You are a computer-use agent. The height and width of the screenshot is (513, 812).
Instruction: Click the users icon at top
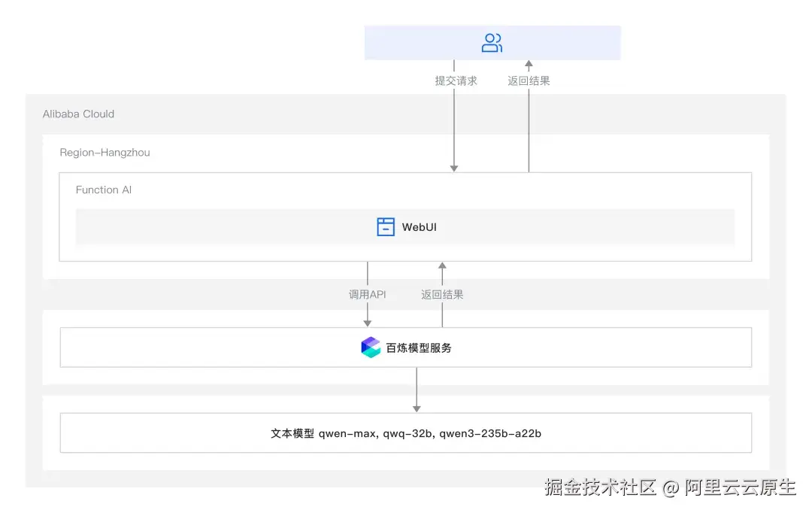click(x=492, y=43)
